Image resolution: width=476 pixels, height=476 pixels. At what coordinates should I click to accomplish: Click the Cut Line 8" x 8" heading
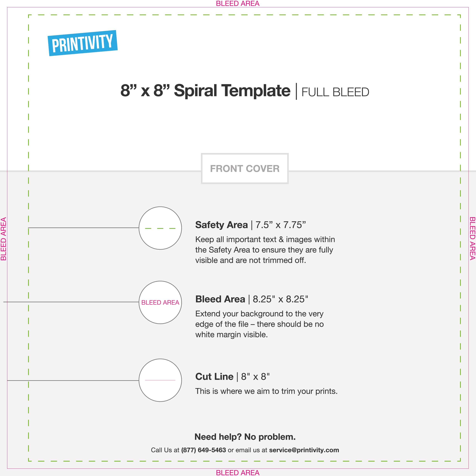pos(232,376)
